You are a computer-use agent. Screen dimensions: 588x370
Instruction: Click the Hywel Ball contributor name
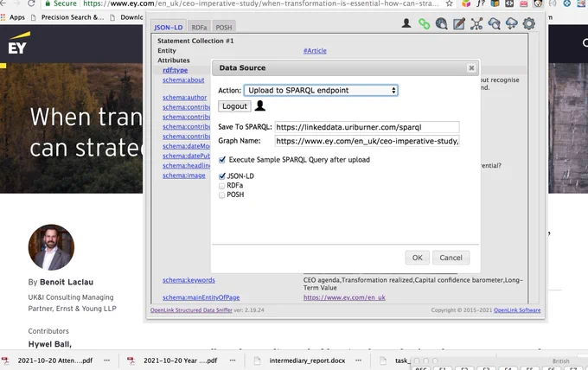click(x=50, y=344)
